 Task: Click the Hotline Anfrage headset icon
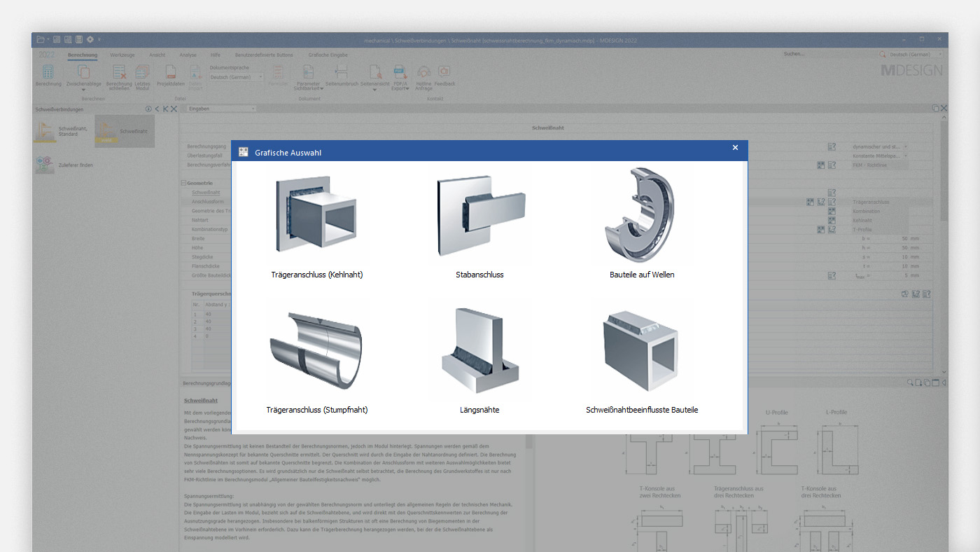[x=424, y=78]
